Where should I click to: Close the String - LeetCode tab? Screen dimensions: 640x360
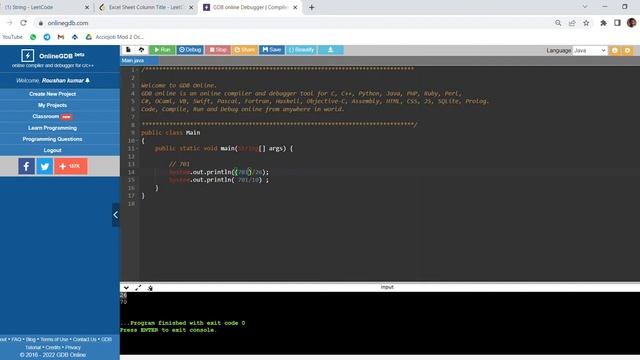pos(87,7)
